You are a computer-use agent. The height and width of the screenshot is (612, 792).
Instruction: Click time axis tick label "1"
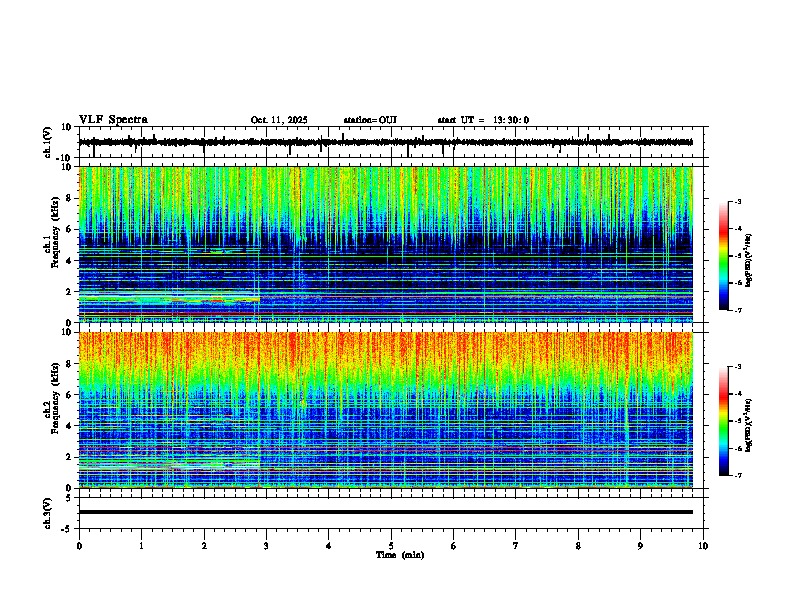point(141,546)
